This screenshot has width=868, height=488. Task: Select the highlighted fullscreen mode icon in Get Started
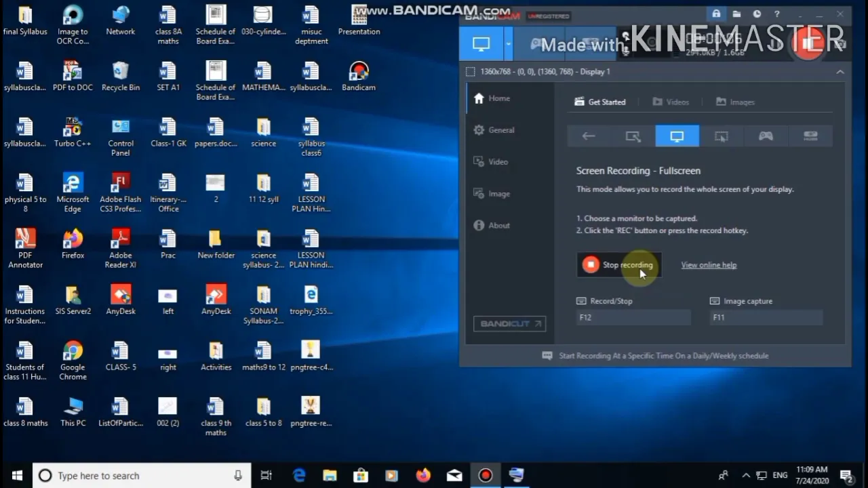tap(677, 136)
